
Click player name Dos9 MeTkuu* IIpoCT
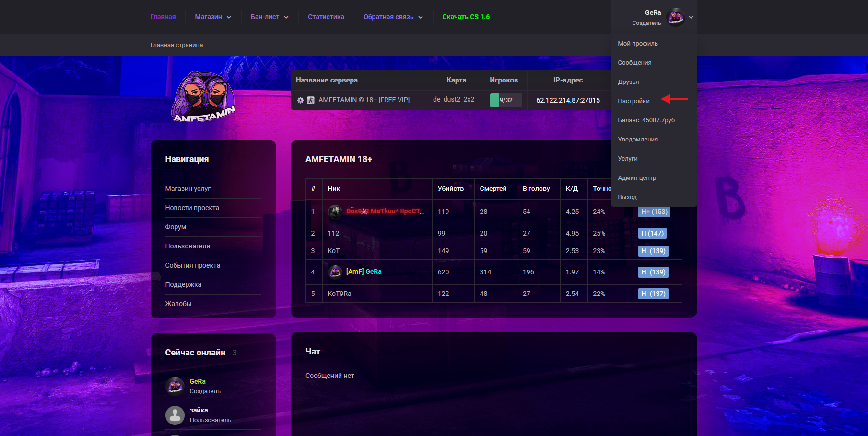(385, 212)
